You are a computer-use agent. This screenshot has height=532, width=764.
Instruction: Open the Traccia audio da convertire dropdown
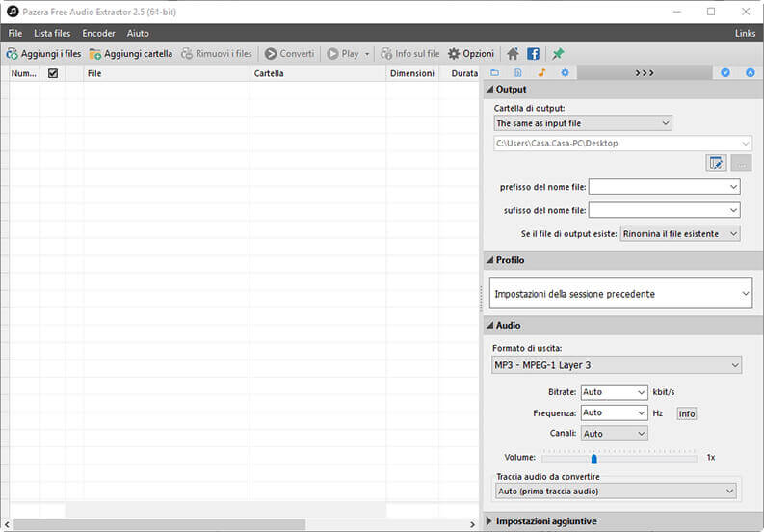click(616, 491)
